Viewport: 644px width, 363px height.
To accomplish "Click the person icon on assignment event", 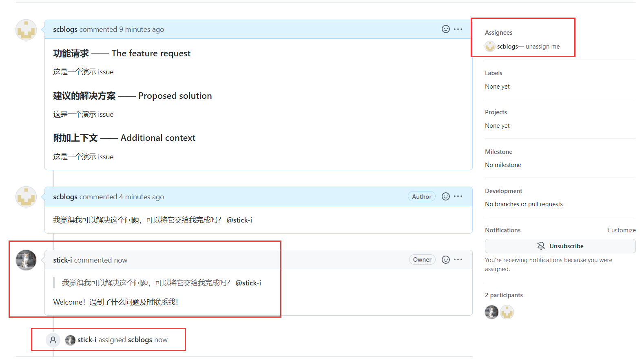I will tap(53, 340).
